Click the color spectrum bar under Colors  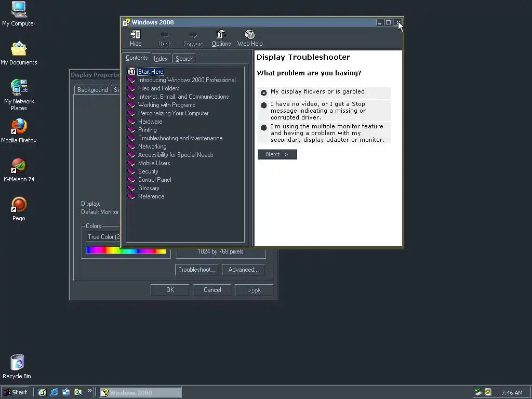(126, 251)
